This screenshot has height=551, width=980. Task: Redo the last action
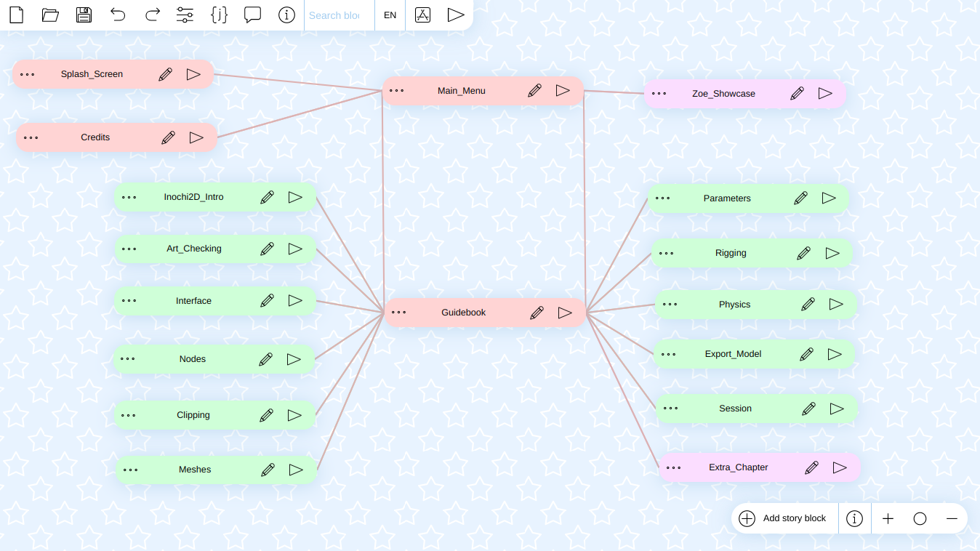click(x=152, y=15)
